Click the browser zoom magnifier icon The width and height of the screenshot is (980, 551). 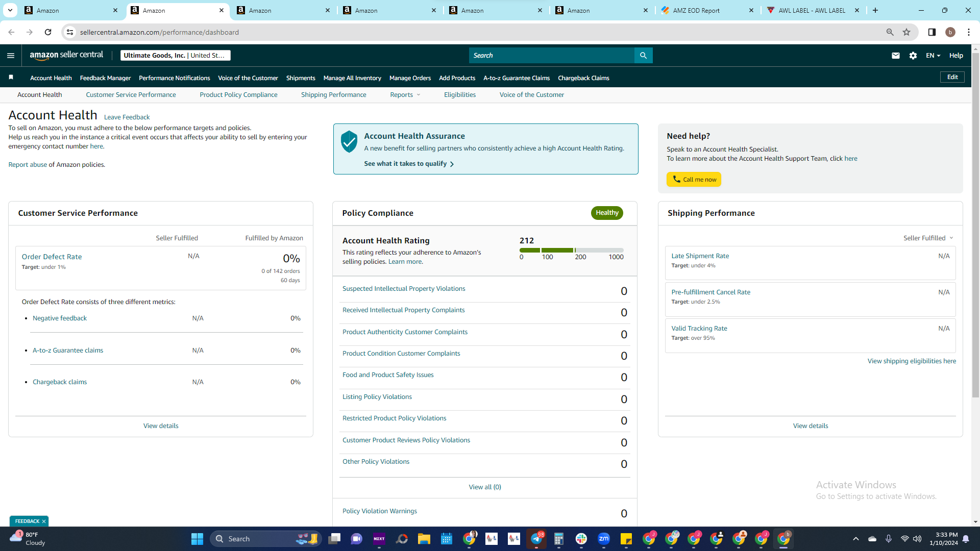[x=890, y=32]
